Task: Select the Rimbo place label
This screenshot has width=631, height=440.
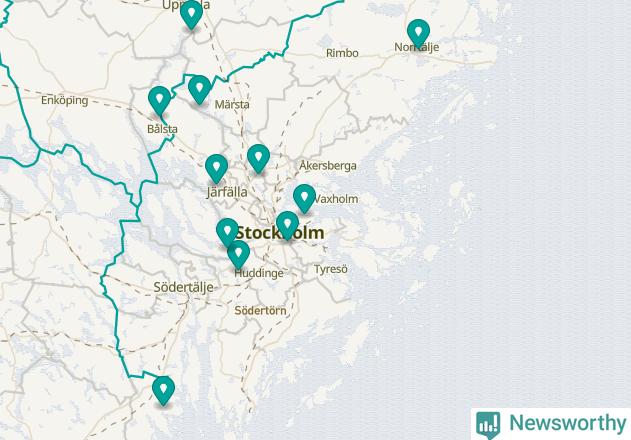Action: [x=342, y=53]
